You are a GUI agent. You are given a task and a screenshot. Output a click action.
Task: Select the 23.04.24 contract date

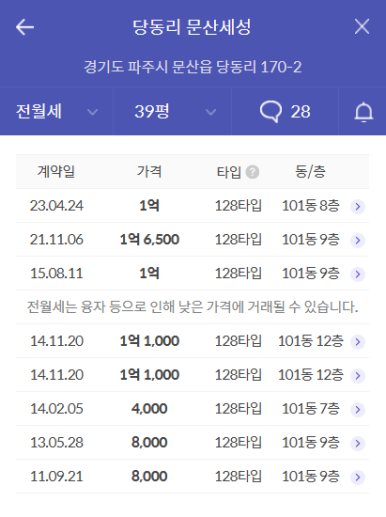coord(57,206)
